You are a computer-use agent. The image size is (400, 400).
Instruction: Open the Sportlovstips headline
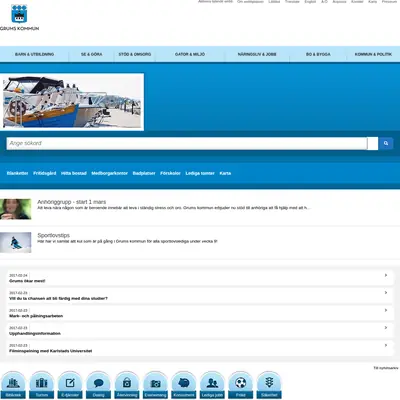coord(54,235)
